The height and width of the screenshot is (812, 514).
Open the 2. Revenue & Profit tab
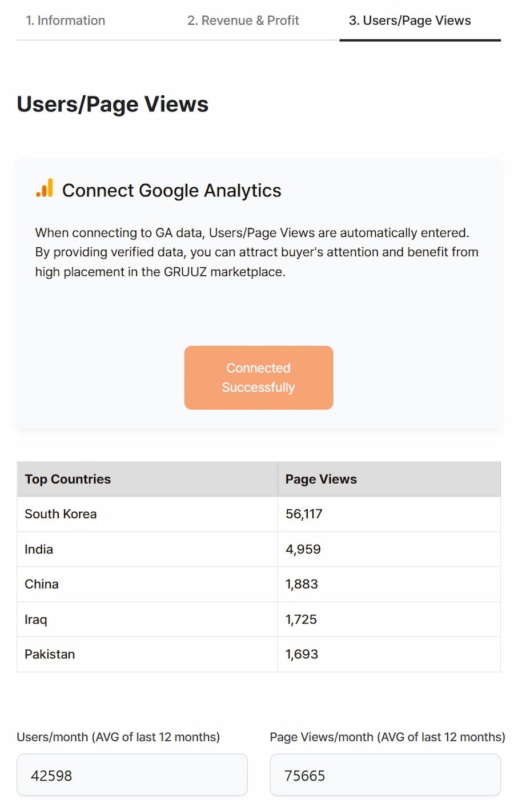243,21
